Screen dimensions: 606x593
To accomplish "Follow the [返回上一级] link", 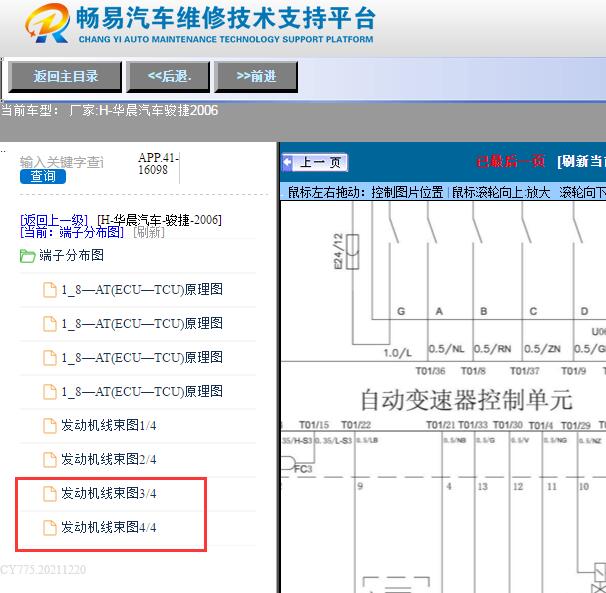I will click(54, 220).
